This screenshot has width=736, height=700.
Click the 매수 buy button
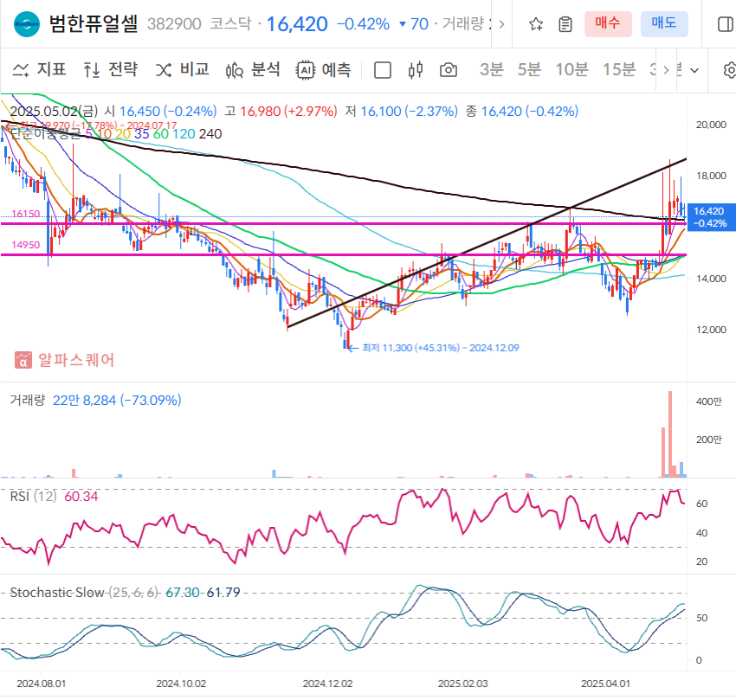609,23
